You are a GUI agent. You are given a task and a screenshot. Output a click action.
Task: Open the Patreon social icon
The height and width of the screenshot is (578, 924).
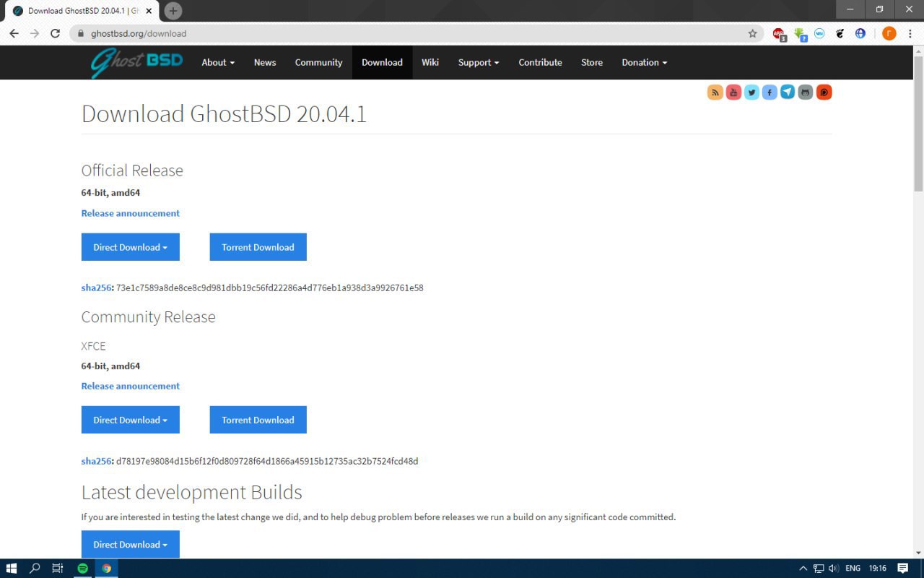pos(824,92)
